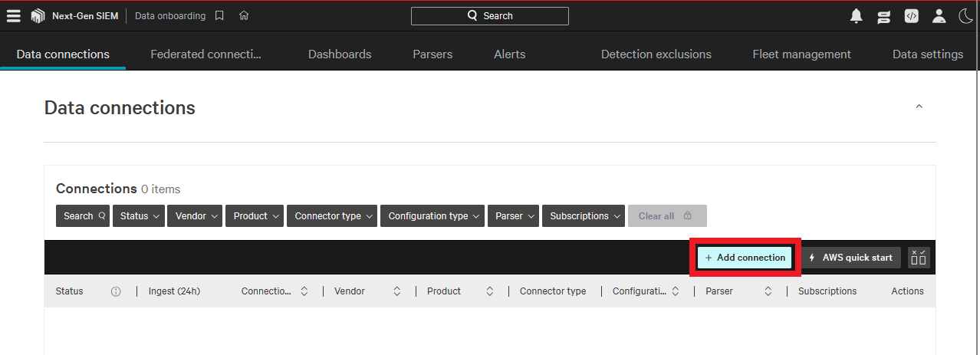Expand the Product filter dropdown
Image resolution: width=980 pixels, height=355 pixels.
click(x=255, y=216)
